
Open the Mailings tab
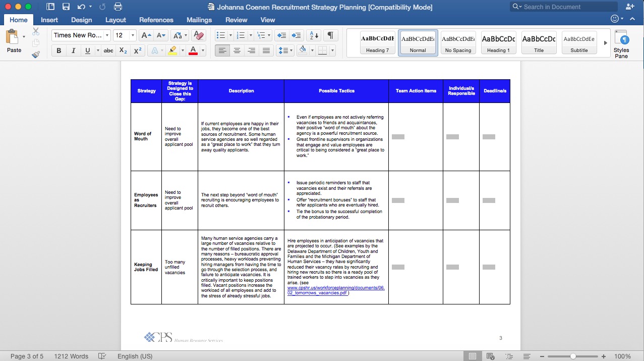click(199, 20)
